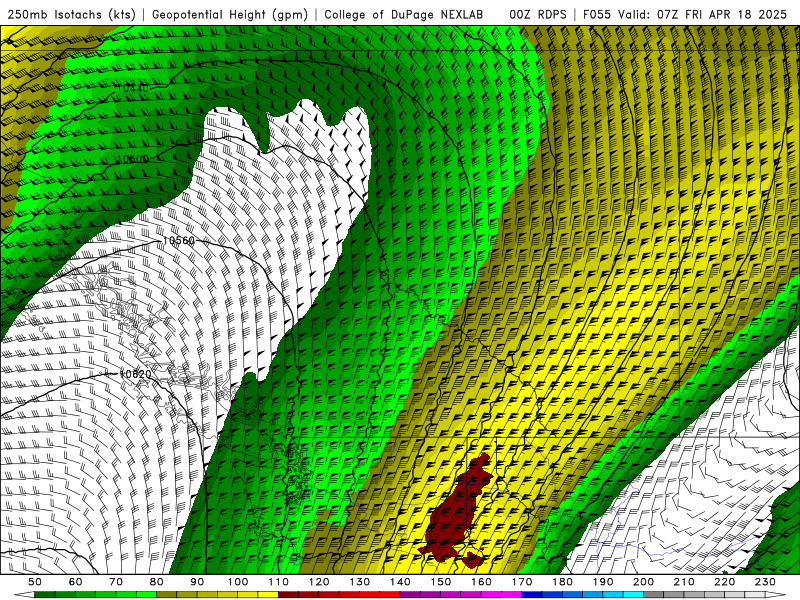This screenshot has width=800, height=600.
Task: Click the 60 label on the color scale
Action: [76, 582]
